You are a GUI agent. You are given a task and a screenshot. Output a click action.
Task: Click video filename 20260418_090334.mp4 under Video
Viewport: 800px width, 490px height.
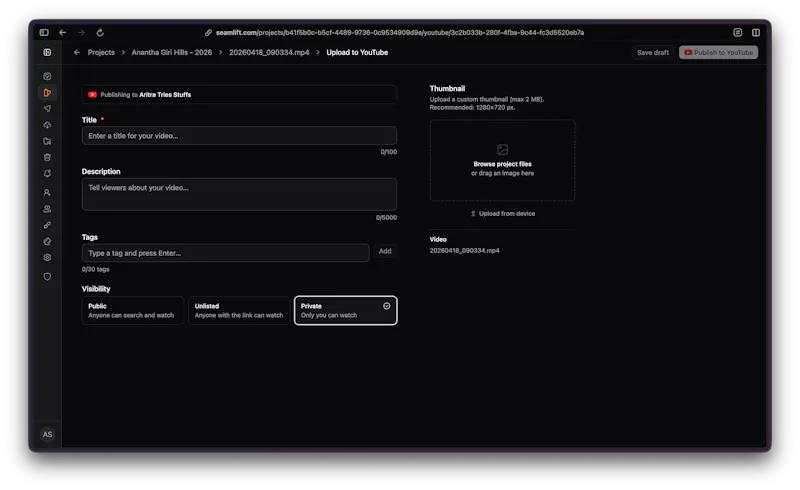click(x=464, y=251)
